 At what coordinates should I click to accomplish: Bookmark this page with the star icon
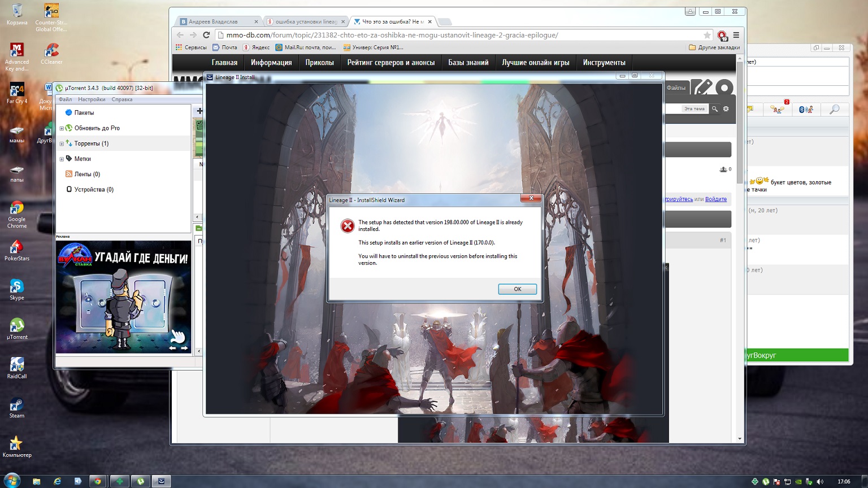707,35
